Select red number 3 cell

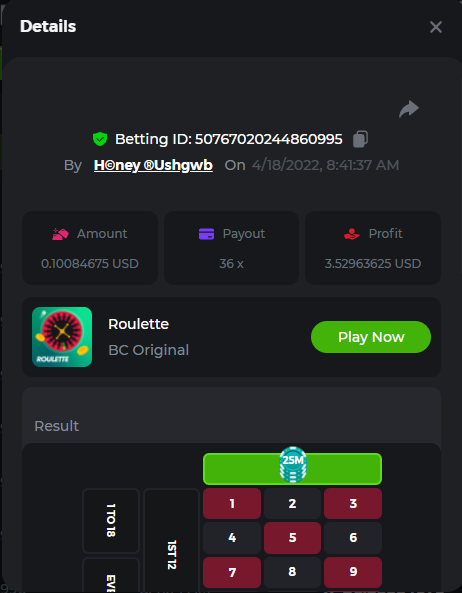[353, 503]
